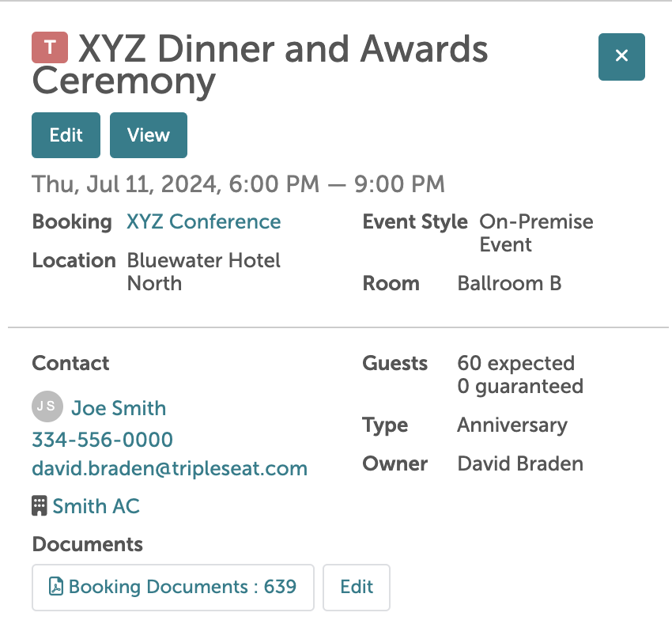
Task: Click the 60 expected guests value
Action: 515,364
